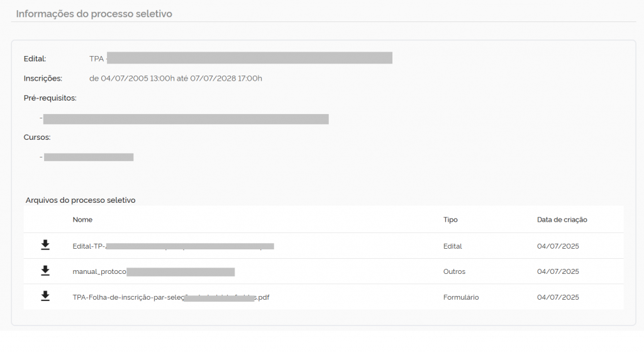Click the Informações do processo seletivo heading
The height and width of the screenshot is (352, 644).
[x=94, y=13]
